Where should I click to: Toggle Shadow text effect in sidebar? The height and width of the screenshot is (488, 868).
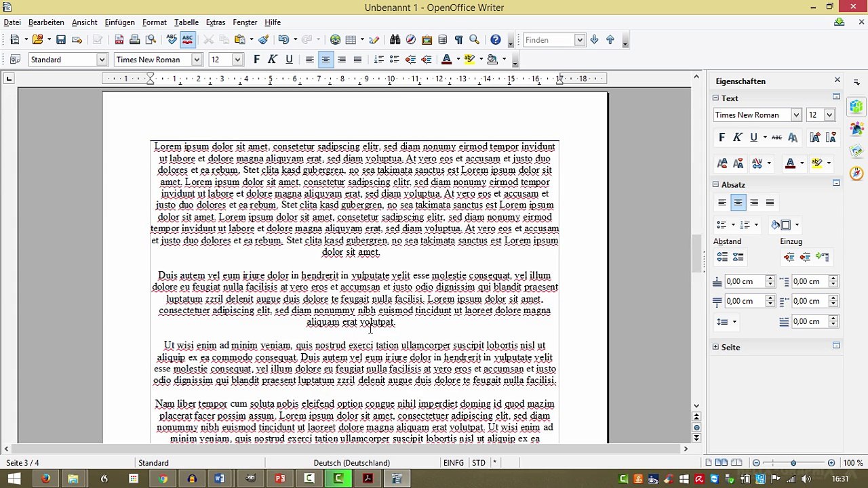click(x=792, y=138)
